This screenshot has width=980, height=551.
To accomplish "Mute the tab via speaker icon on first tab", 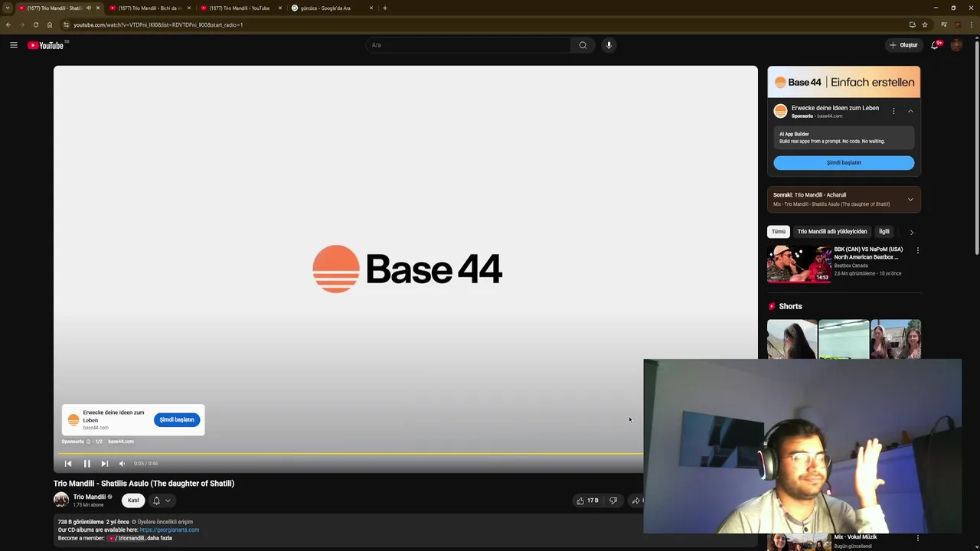I will point(89,8).
